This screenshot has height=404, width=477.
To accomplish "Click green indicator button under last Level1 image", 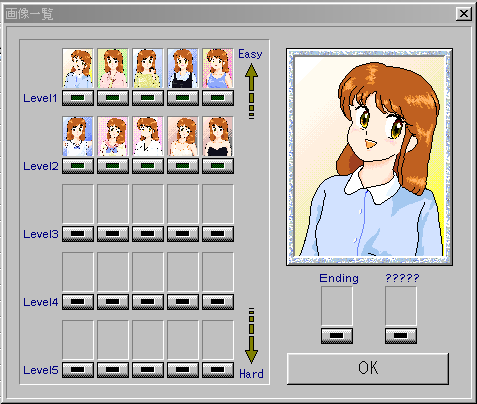I will coord(218,98).
